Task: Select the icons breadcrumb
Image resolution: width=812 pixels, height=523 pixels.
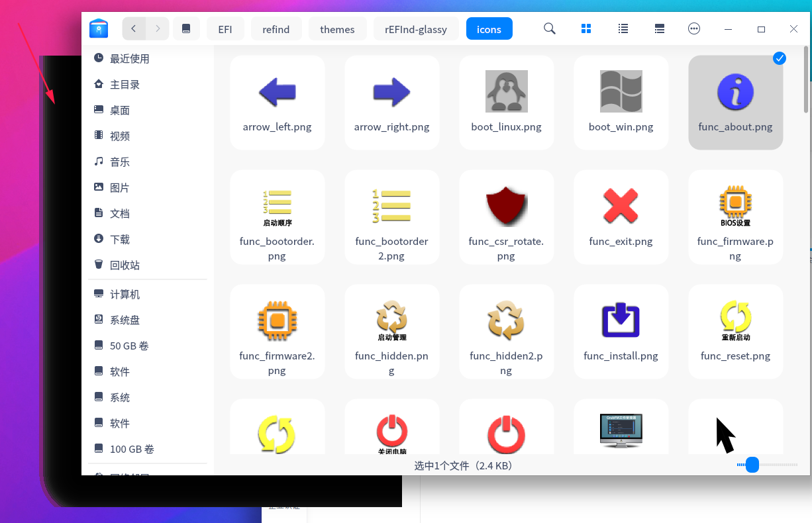Action: (x=489, y=28)
